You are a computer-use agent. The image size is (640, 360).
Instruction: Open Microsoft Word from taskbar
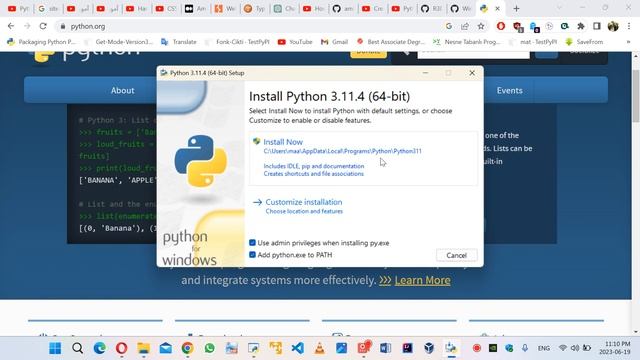point(385,348)
